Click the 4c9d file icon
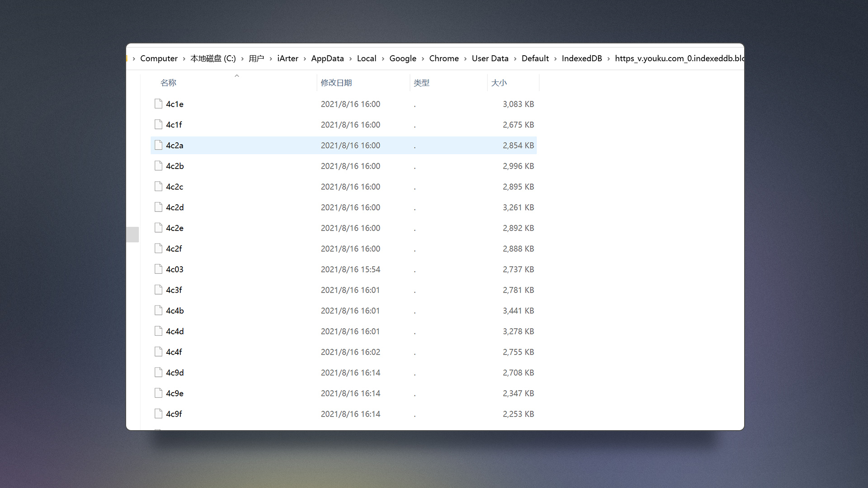 point(158,372)
